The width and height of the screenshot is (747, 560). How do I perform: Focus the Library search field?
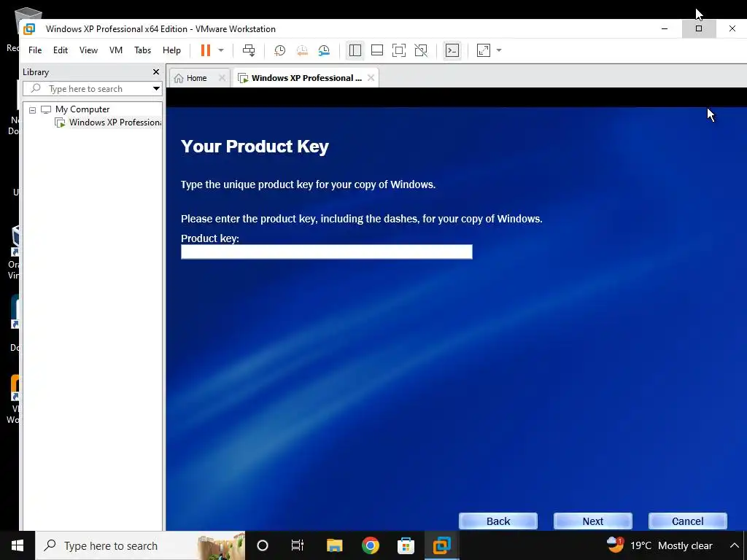(86, 88)
